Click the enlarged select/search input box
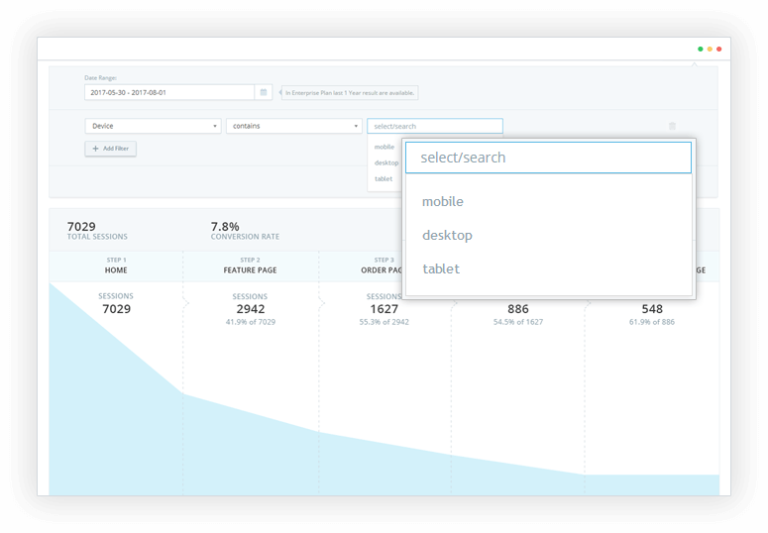 coord(549,158)
